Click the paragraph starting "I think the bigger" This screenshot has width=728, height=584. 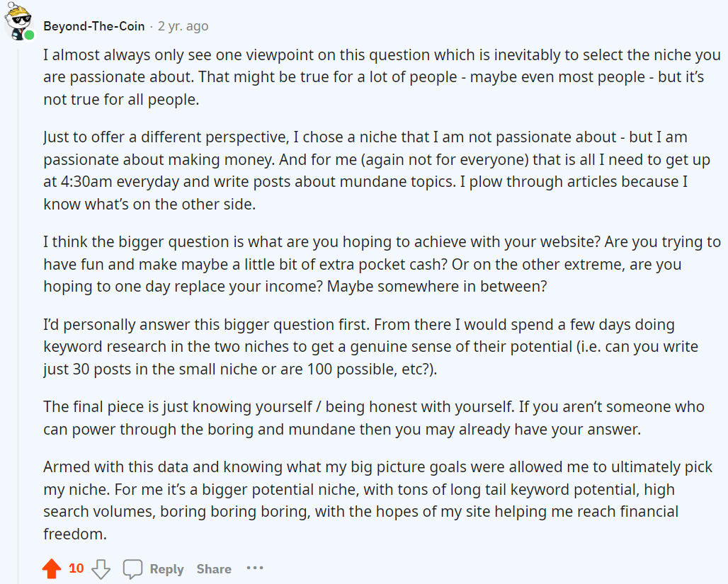pos(382,264)
